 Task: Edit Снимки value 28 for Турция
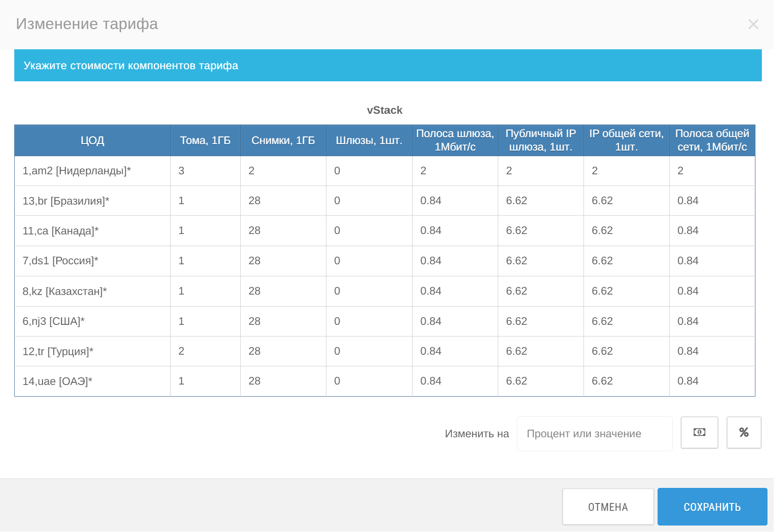(283, 351)
